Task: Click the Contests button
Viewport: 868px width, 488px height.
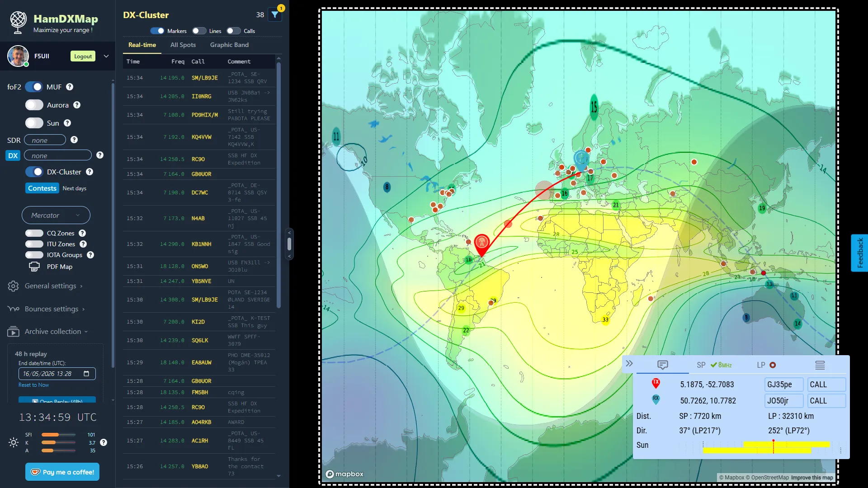Action: point(42,188)
